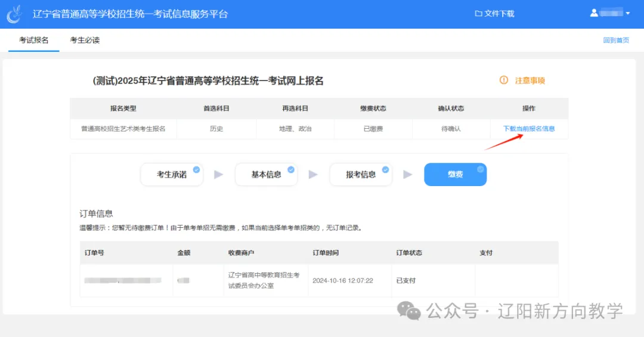Switch to the 考生必读 tab

click(x=85, y=40)
